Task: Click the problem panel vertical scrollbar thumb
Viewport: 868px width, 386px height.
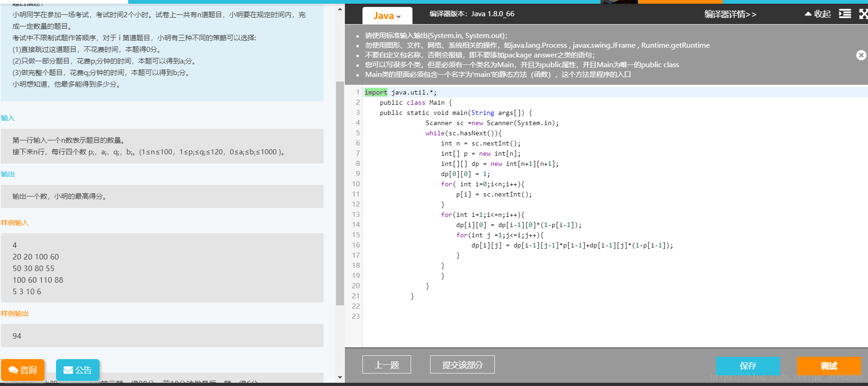Action: 340,193
